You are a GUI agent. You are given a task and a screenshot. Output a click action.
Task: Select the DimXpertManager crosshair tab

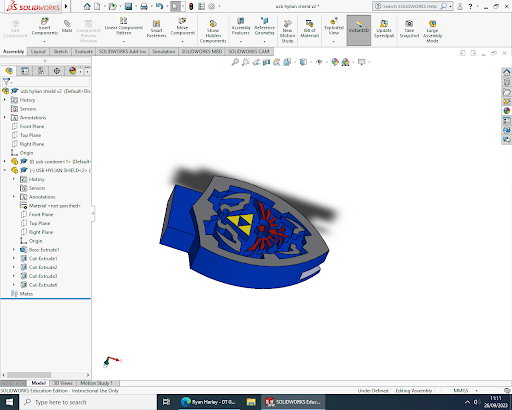click(x=57, y=71)
